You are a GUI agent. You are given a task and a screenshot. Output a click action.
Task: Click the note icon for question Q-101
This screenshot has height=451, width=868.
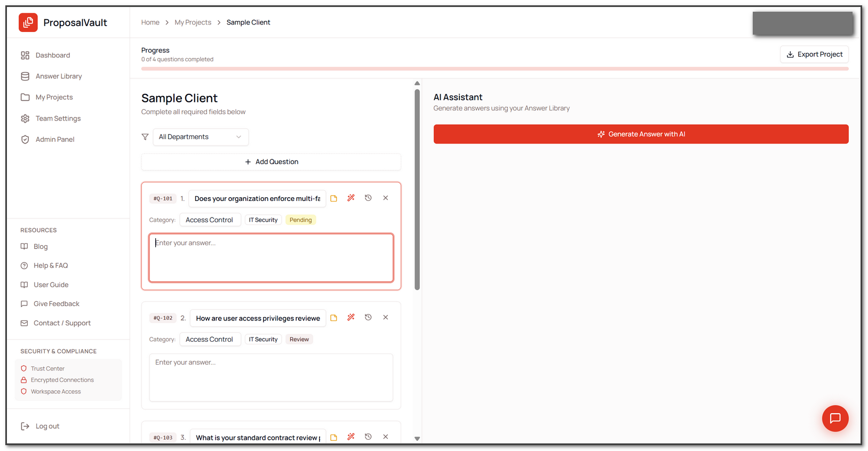(334, 198)
